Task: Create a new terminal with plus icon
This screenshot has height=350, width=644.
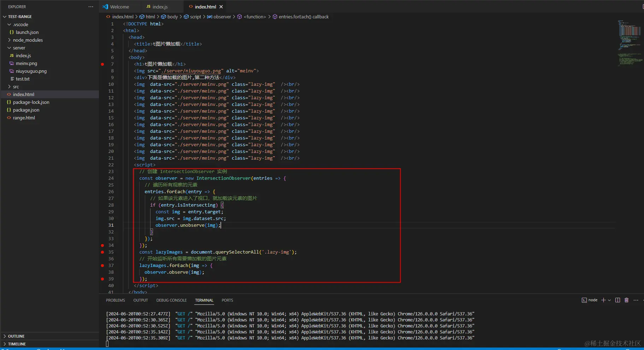Action: click(603, 300)
